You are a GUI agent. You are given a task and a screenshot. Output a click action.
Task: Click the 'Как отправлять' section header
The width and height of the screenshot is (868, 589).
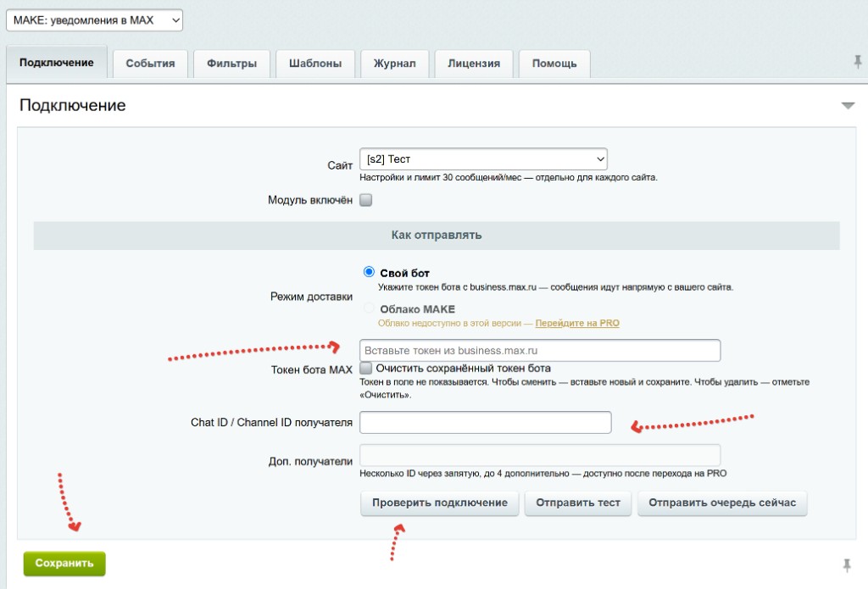tap(437, 236)
